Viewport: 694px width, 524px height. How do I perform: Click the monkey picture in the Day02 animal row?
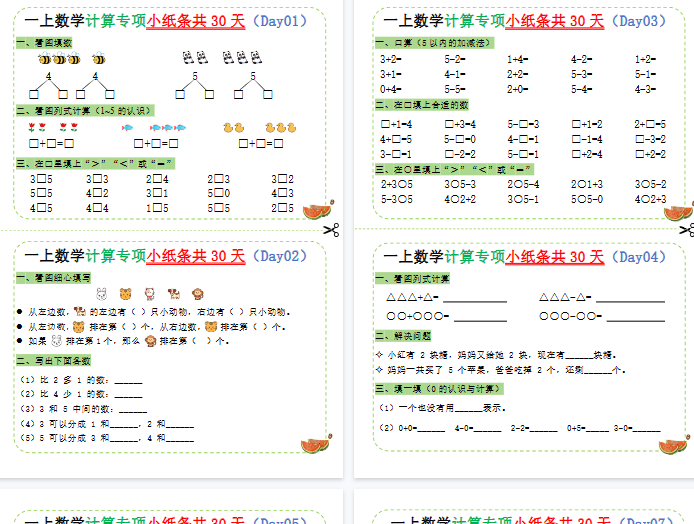click(197, 293)
